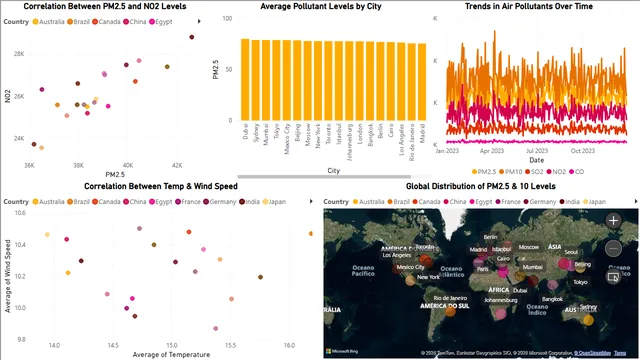
Task: Click the Tokyo label on the map
Action: [x=580, y=282]
